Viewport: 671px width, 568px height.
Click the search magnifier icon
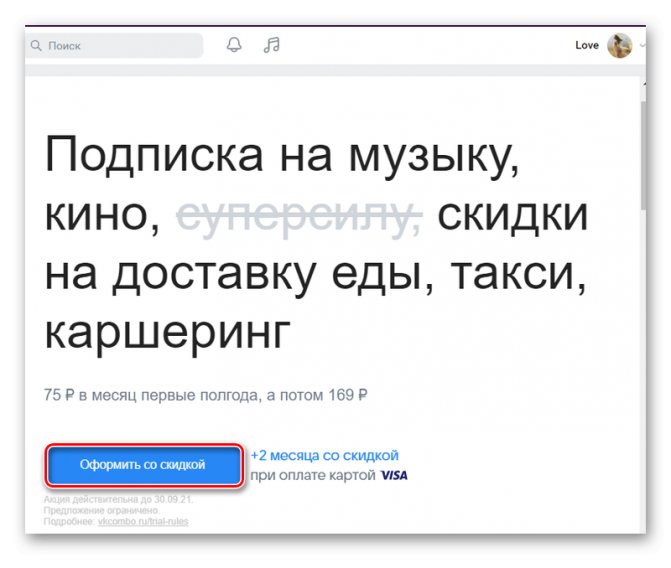(36, 45)
